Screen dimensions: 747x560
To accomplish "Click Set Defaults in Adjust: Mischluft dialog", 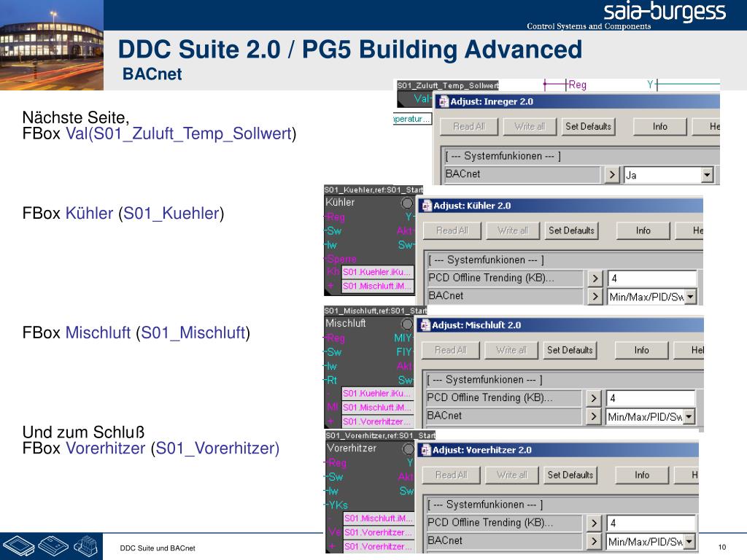I will click(x=570, y=351).
